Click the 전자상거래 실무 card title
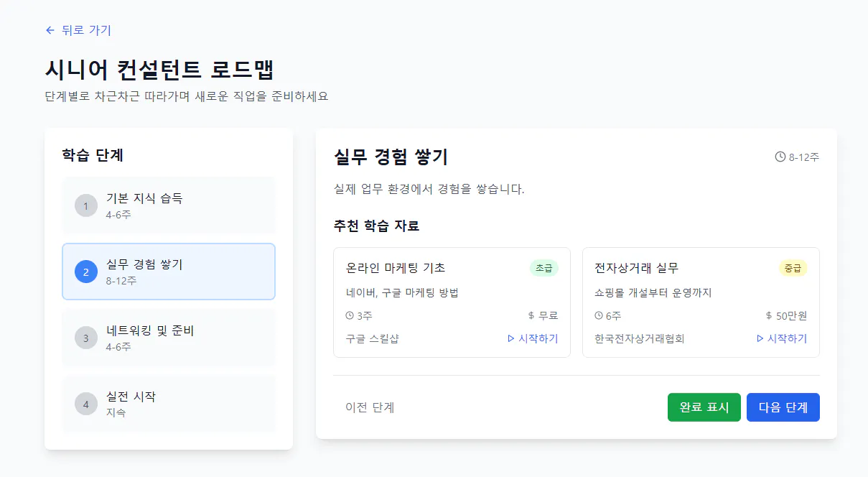This screenshot has width=868, height=477. [636, 268]
